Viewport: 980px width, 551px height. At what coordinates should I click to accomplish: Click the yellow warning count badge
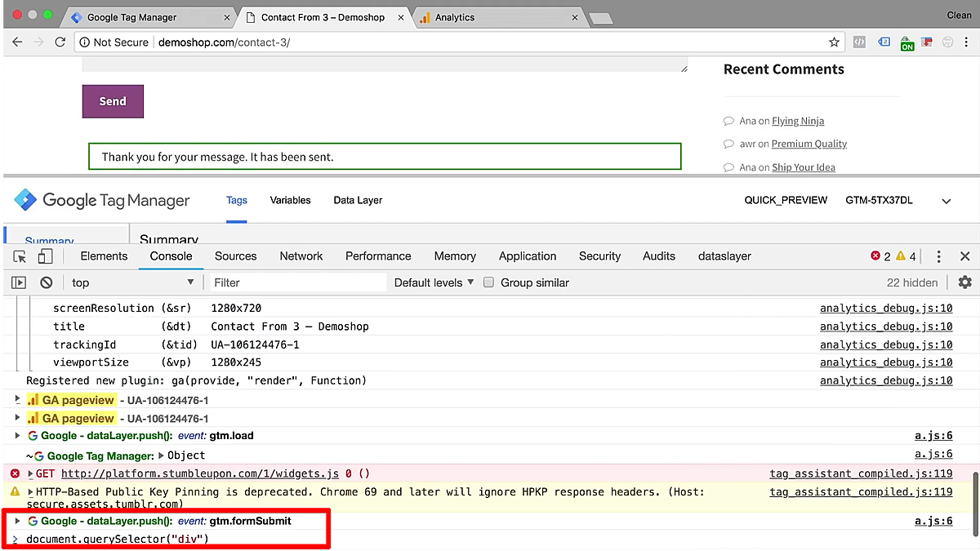906,256
